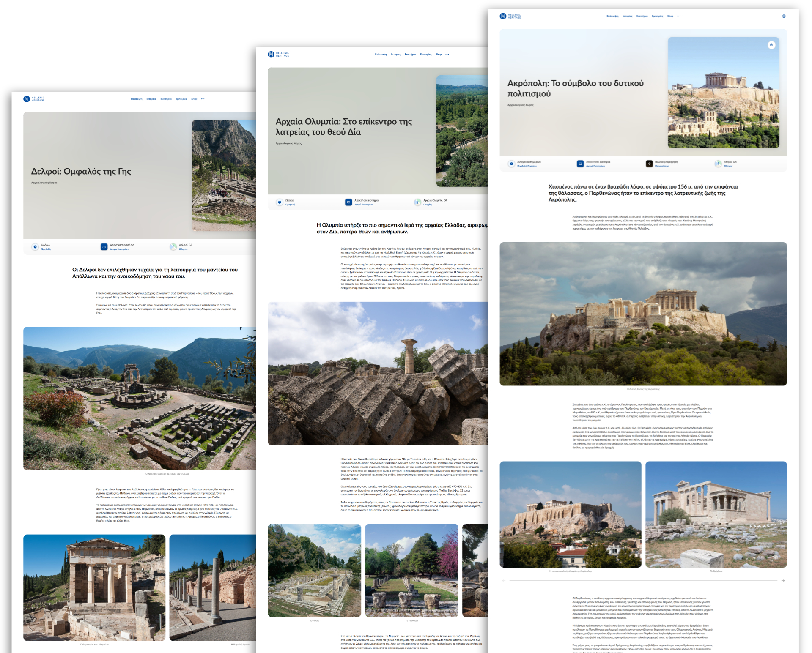Click the map pin icon beside Δελφοί, GR
The height and width of the screenshot is (653, 812).
click(173, 247)
